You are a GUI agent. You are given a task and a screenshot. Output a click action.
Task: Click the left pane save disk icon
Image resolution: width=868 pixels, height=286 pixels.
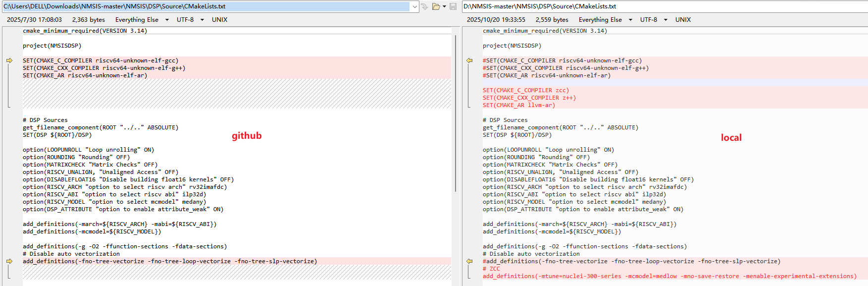[453, 6]
